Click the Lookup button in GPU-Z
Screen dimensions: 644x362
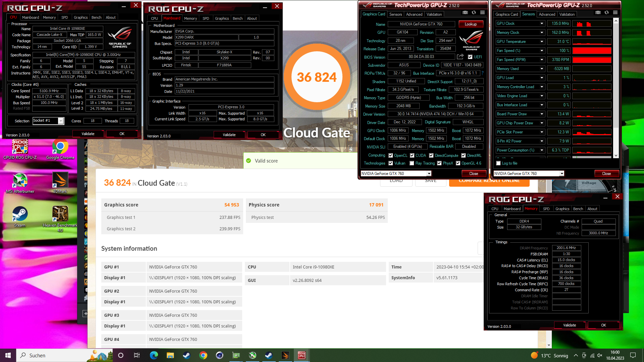(471, 24)
